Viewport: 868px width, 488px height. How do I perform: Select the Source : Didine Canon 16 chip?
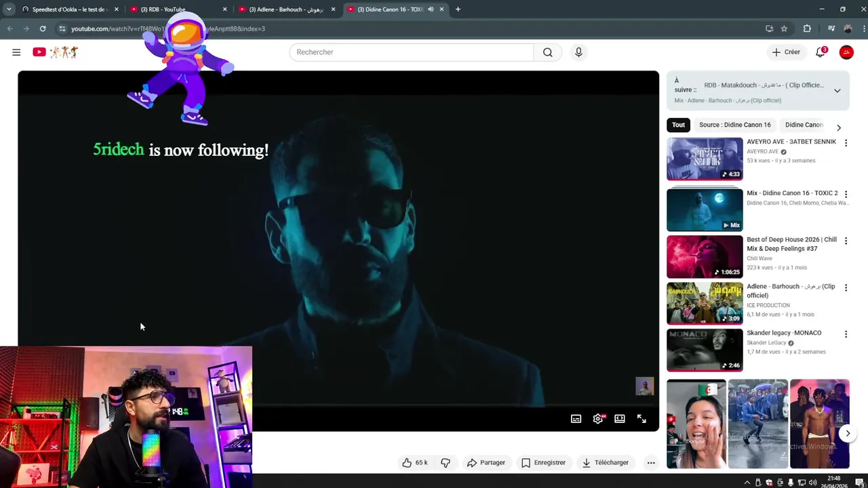tap(734, 125)
